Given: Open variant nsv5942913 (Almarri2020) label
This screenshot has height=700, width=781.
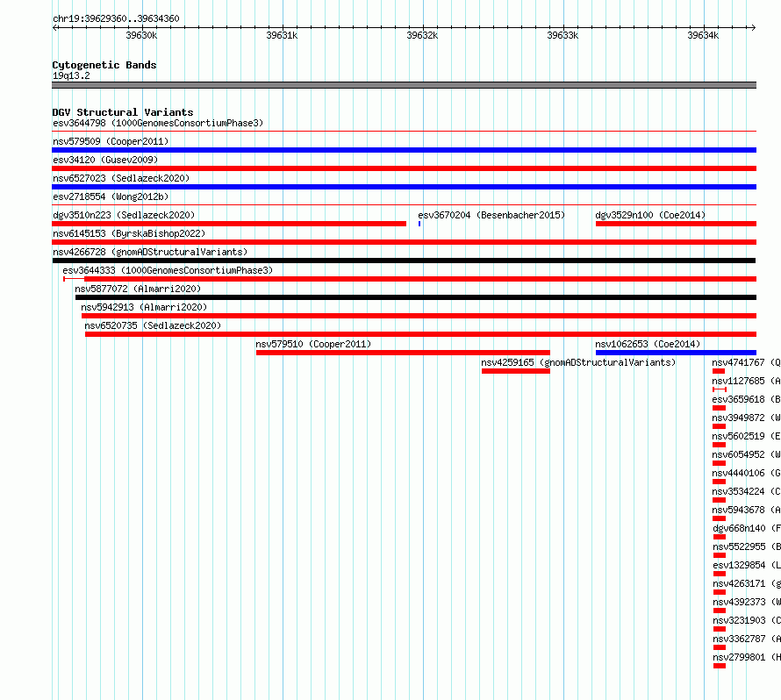Looking at the screenshot, I should tap(144, 307).
